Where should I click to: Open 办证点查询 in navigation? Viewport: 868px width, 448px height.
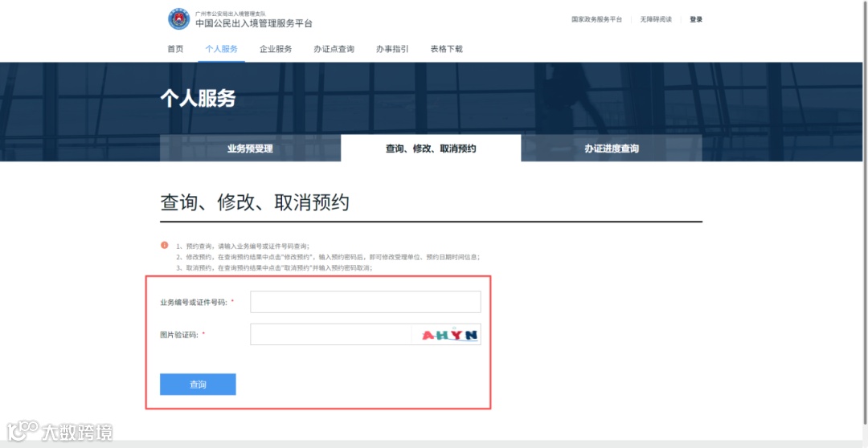[334, 49]
